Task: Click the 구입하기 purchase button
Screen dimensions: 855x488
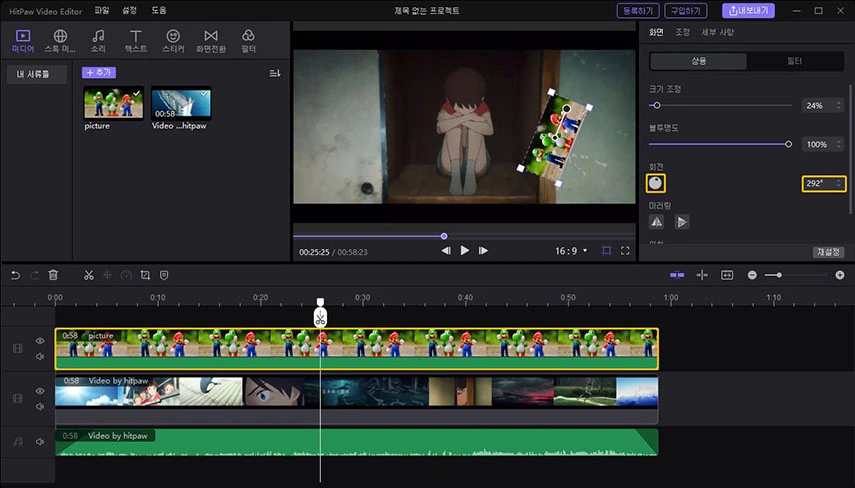Action: pyautogui.click(x=686, y=10)
